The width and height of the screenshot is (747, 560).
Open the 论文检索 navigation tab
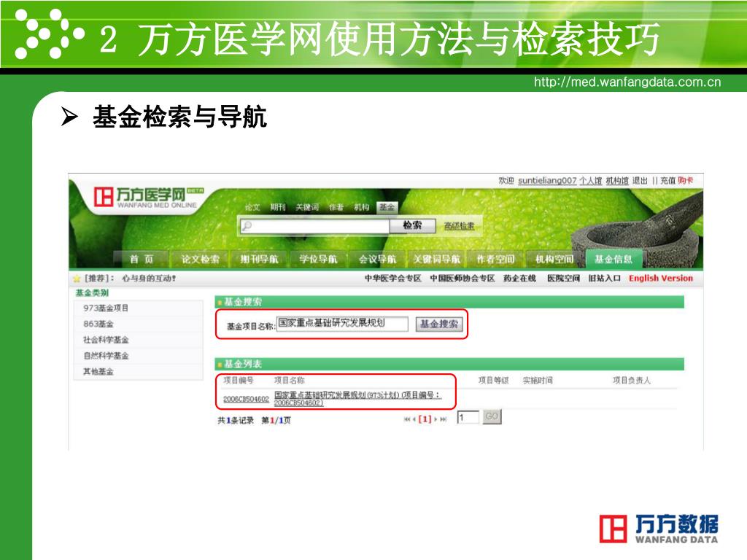tap(200, 259)
